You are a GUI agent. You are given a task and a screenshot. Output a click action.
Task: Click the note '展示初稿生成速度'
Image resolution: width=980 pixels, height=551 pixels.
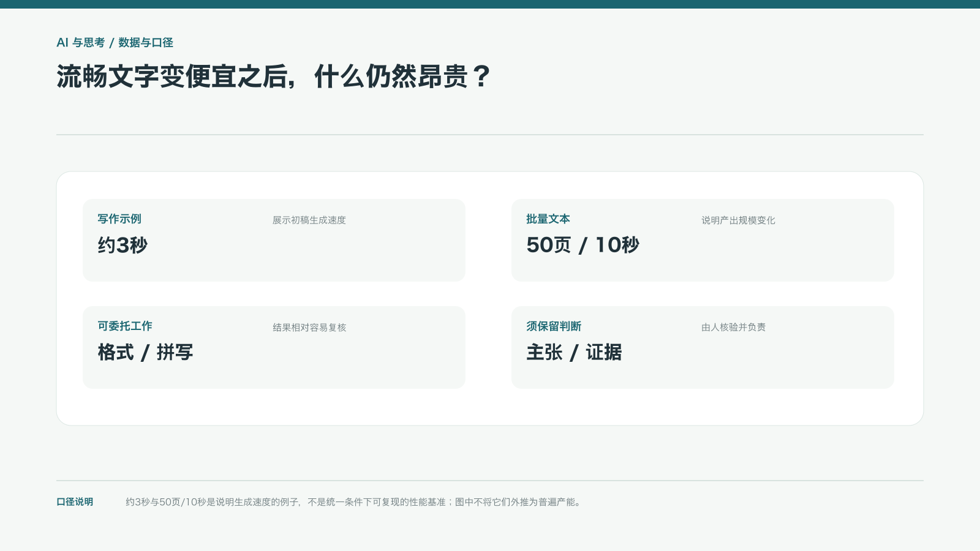coord(309,220)
